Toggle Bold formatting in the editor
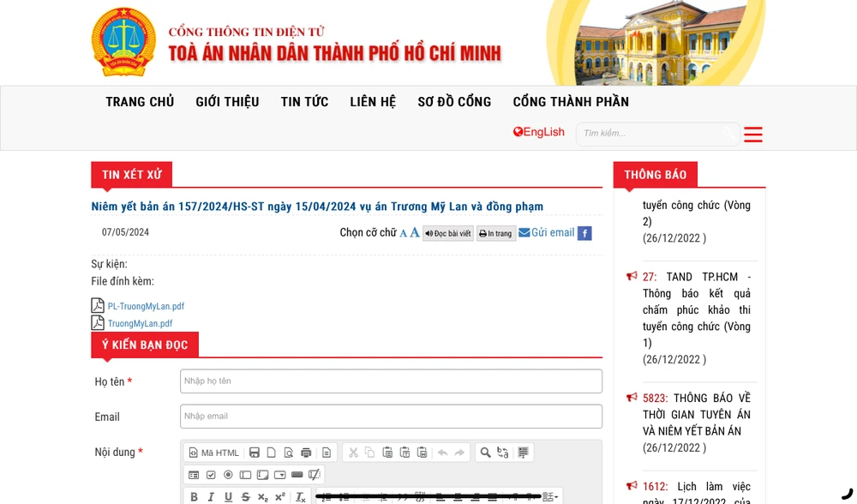 point(194,496)
